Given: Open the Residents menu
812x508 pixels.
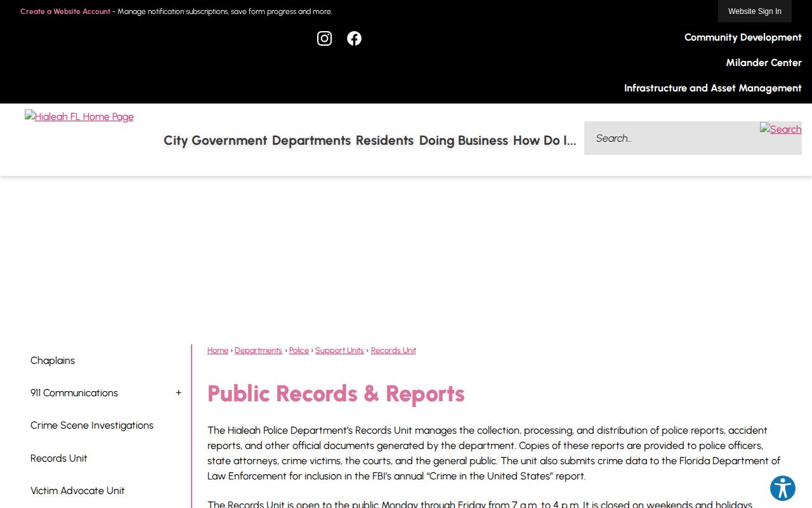Looking at the screenshot, I should tap(384, 140).
